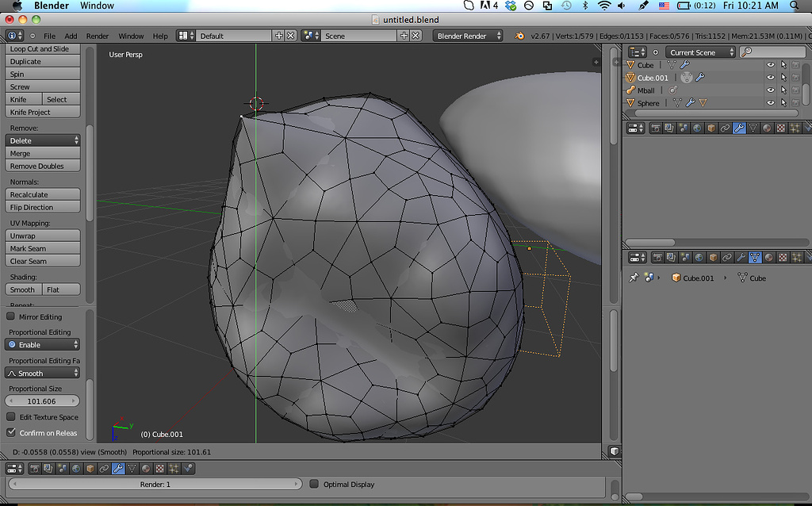This screenshot has height=506, width=812.
Task: Select highlighted Modifiers wrench in upper-right properties editor
Action: click(739, 128)
